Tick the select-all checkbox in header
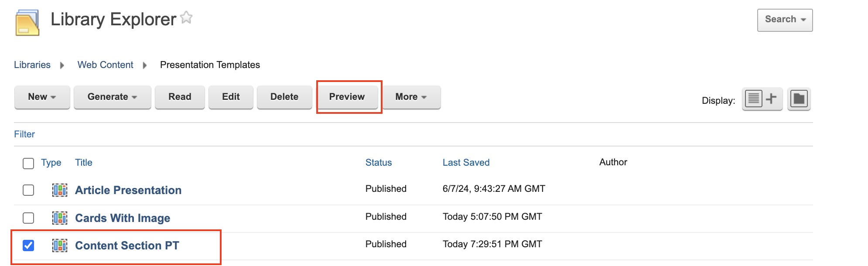868x266 pixels. [x=28, y=164]
